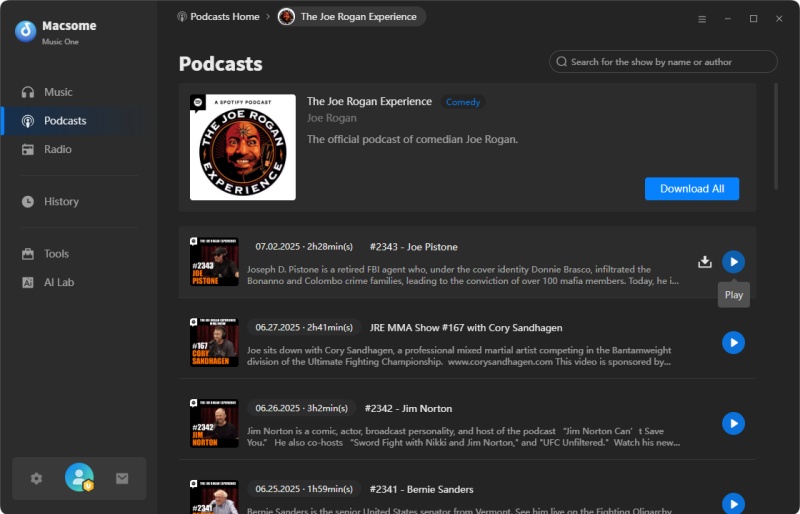Click the 06.27.2025 · 2h41min(s) date badge
The width and height of the screenshot is (800, 514).
point(304,327)
